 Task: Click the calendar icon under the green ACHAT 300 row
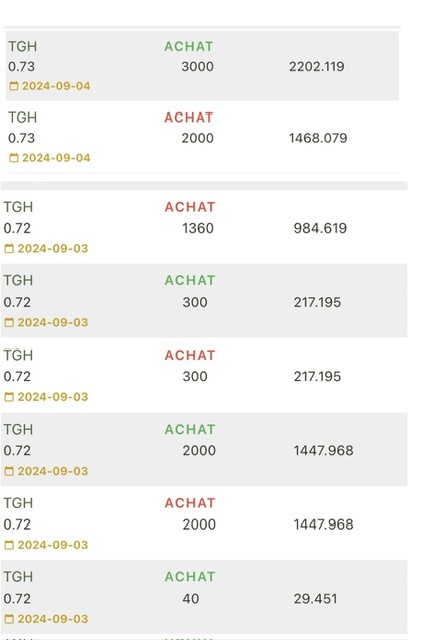click(x=9, y=322)
